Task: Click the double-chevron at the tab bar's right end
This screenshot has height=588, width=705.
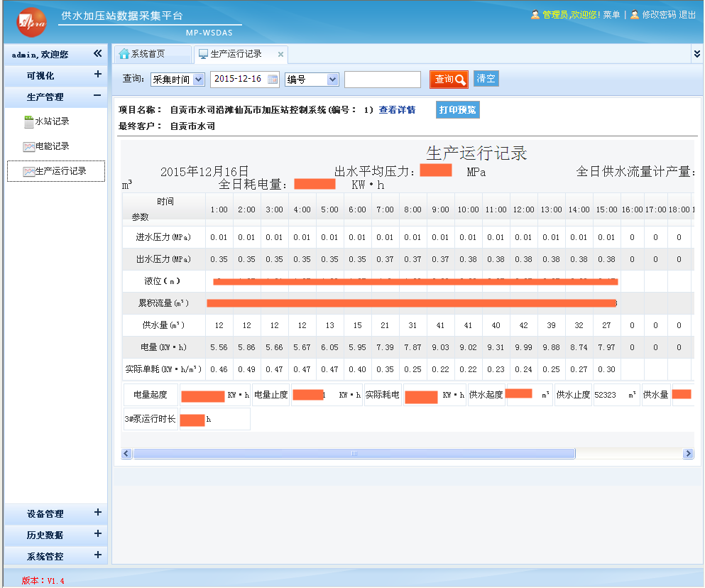Action: click(x=696, y=54)
